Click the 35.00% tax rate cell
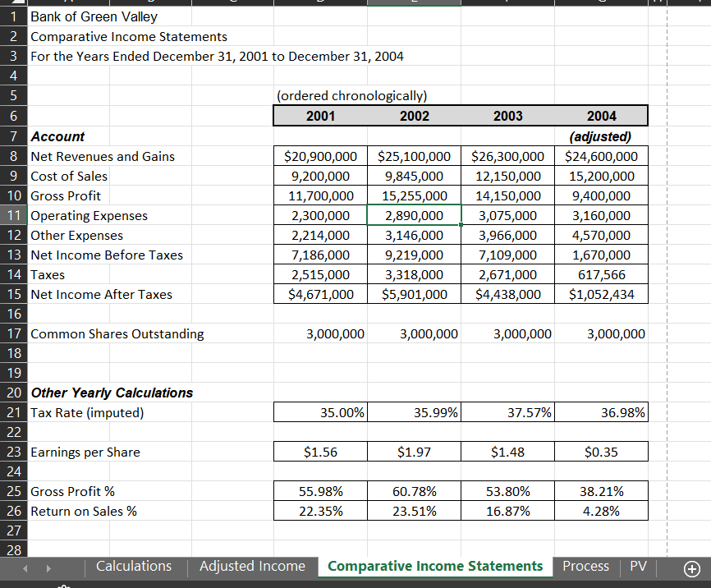Viewport: 711px width, 588px height. [320, 412]
